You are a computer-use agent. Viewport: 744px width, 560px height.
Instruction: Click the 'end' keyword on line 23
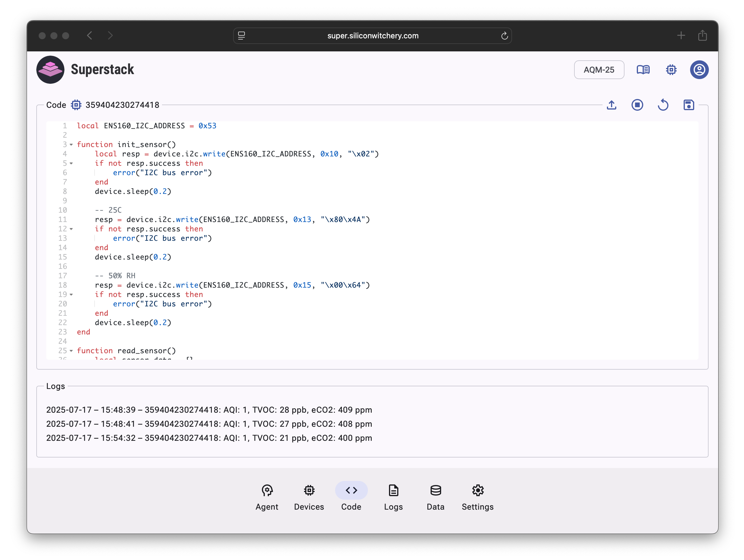tap(83, 332)
